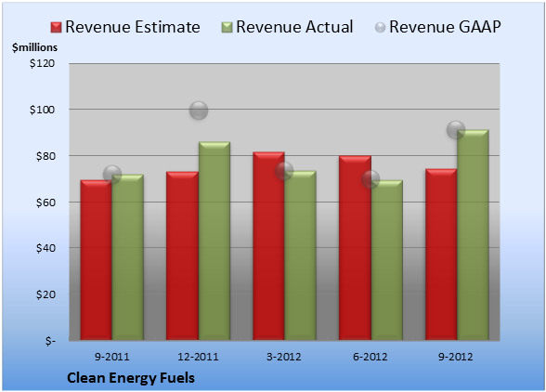The height and width of the screenshot is (392, 546).
Task: Click the 6-2012 x-axis label
Action: (370, 357)
